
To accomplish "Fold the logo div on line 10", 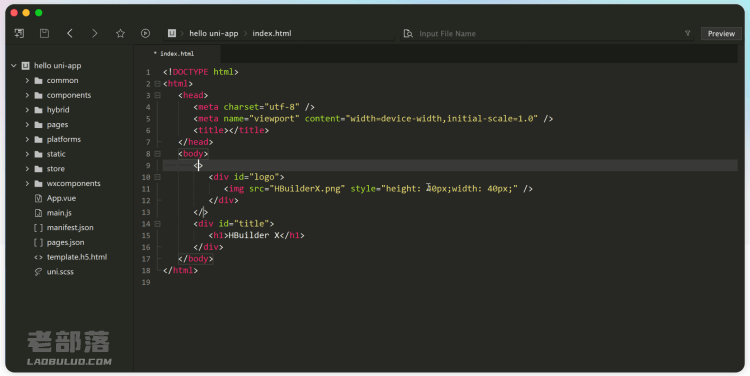I will [x=157, y=177].
